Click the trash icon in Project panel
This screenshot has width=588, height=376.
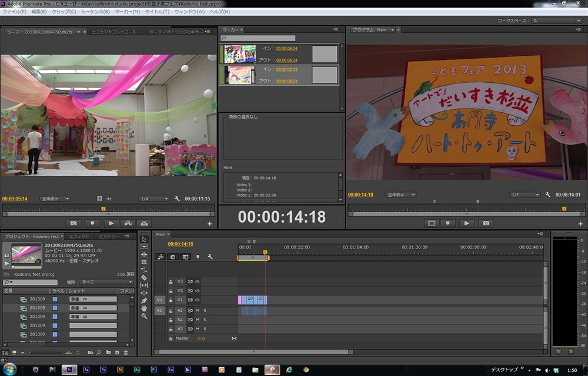(126, 352)
